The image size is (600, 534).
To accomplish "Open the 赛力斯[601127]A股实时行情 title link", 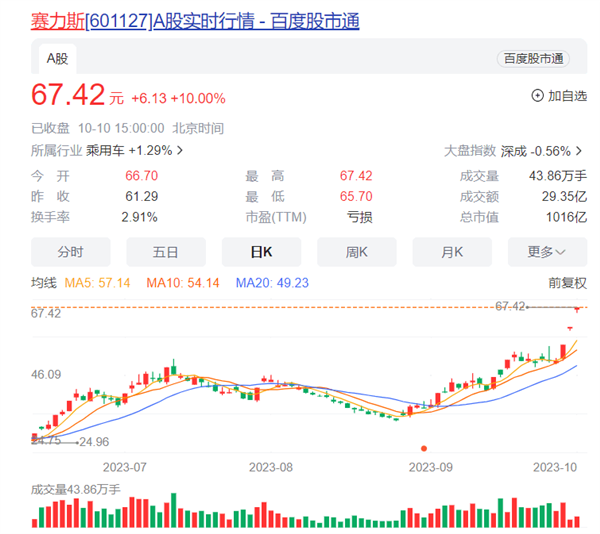I will 195,21.
